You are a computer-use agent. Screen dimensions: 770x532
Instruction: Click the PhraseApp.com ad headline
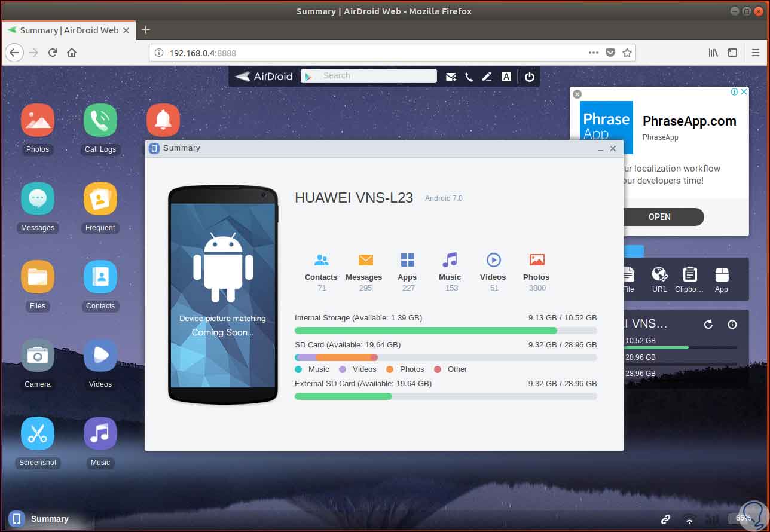point(689,121)
